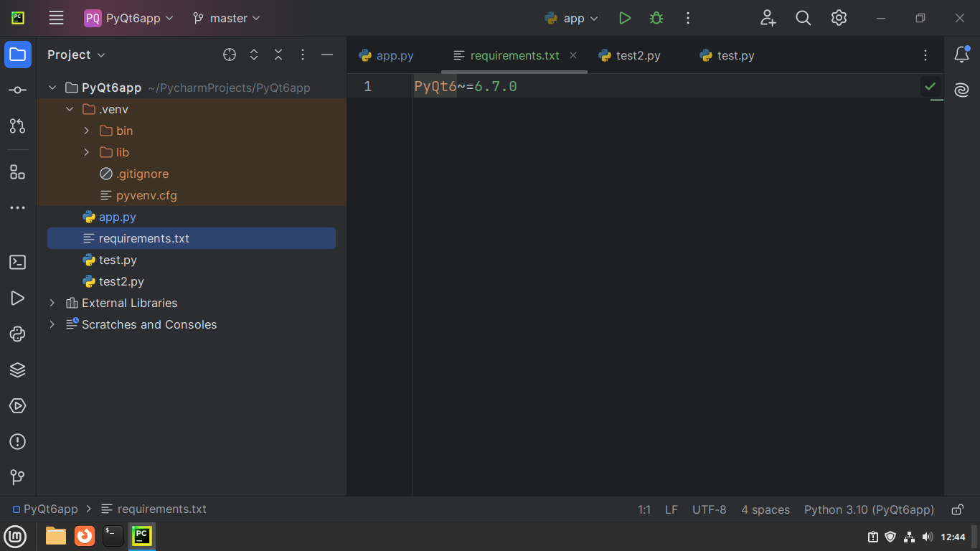Collapse all items in Project panel
The width and height of the screenshot is (980, 551).
coord(278,55)
